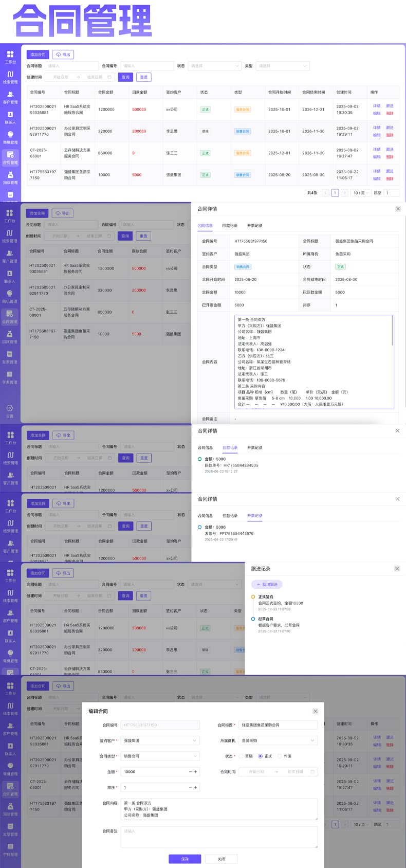Click 发票号 FP1755854443976 record
This screenshot has height=868, width=406.
point(229,534)
